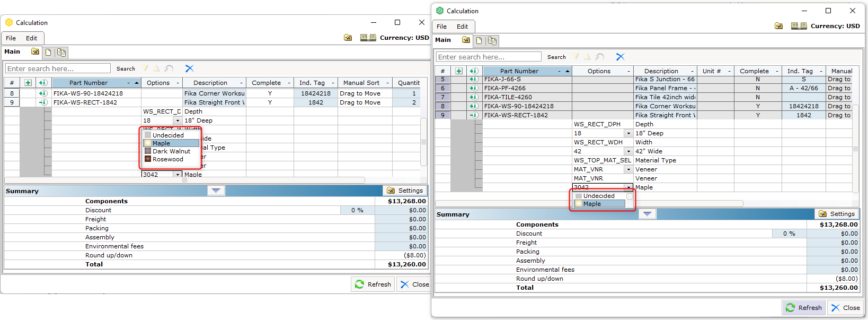Click horizontal scrollbar in right window grid
Image resolution: width=868 pixels, height=320 pixels.
point(589,203)
